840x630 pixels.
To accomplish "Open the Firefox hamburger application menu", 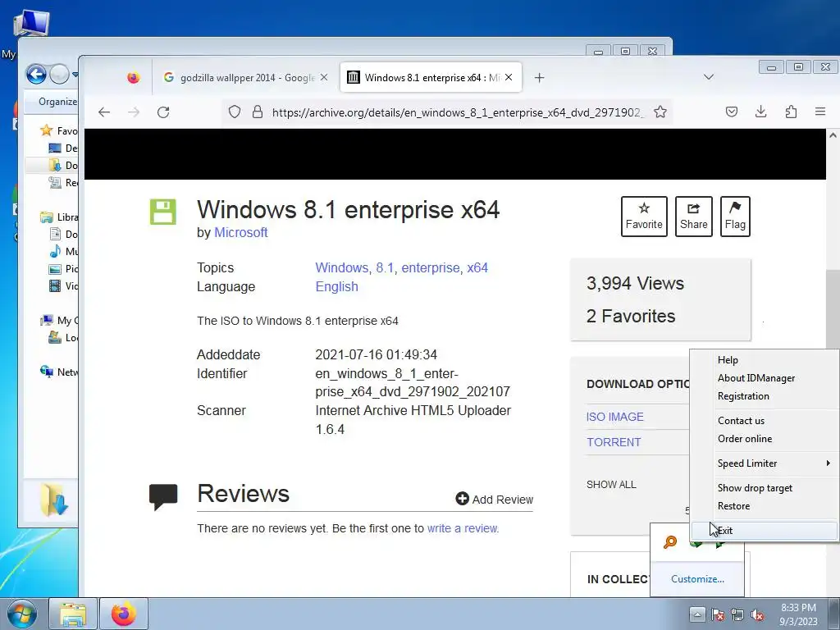I will pyautogui.click(x=820, y=112).
